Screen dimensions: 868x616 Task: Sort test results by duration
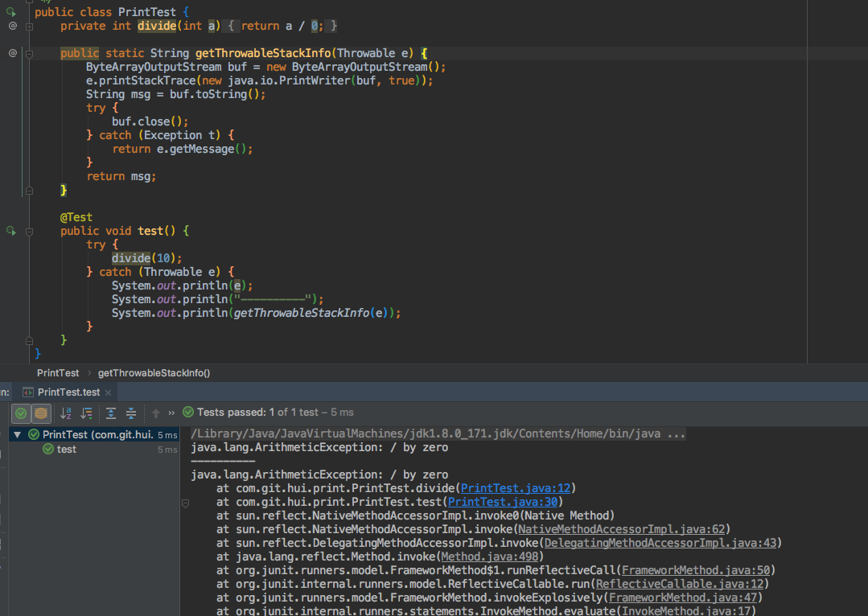[86, 413]
